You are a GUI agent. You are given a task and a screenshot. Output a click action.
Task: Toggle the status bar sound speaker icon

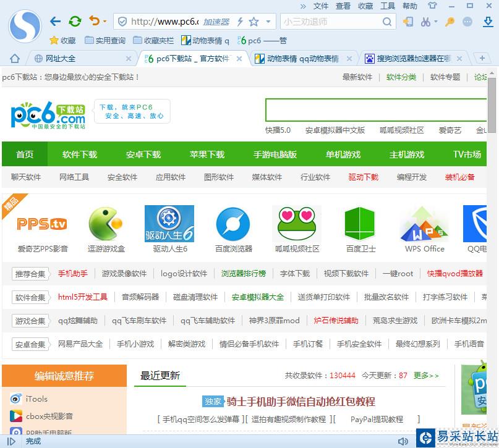[x=403, y=441]
